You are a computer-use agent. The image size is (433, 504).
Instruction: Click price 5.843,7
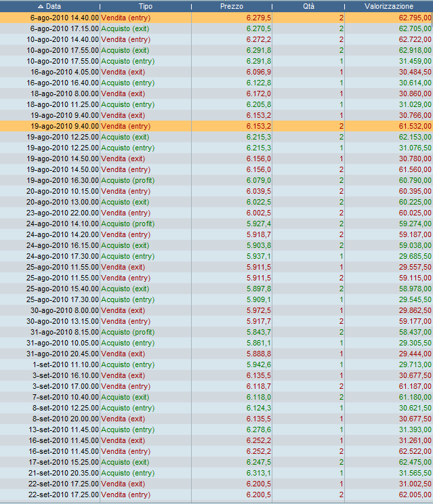click(x=259, y=332)
